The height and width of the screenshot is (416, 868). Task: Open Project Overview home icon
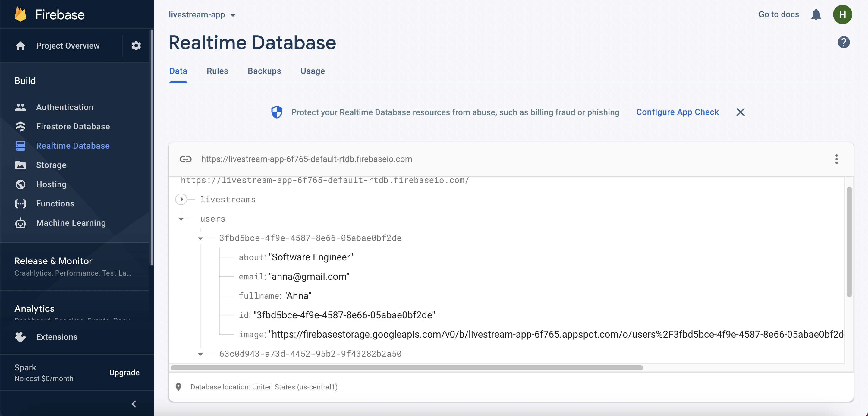pyautogui.click(x=20, y=46)
